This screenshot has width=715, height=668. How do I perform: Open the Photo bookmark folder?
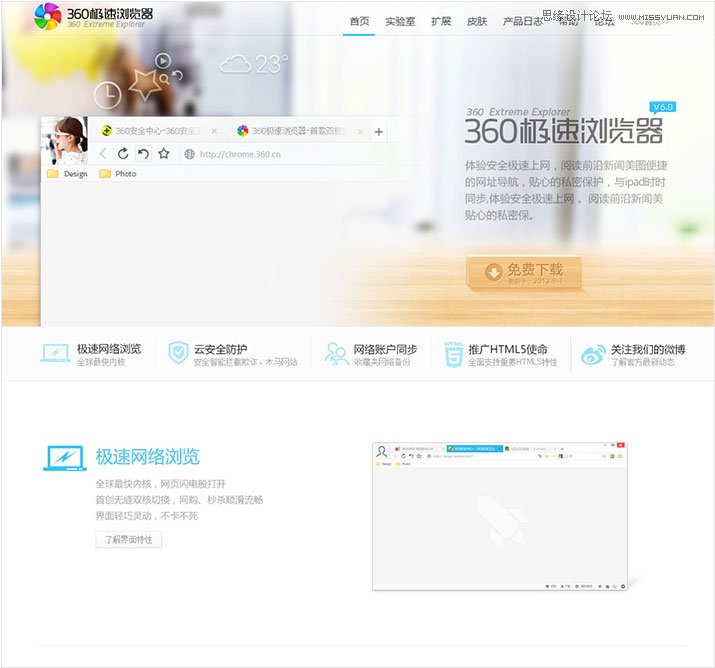118,174
